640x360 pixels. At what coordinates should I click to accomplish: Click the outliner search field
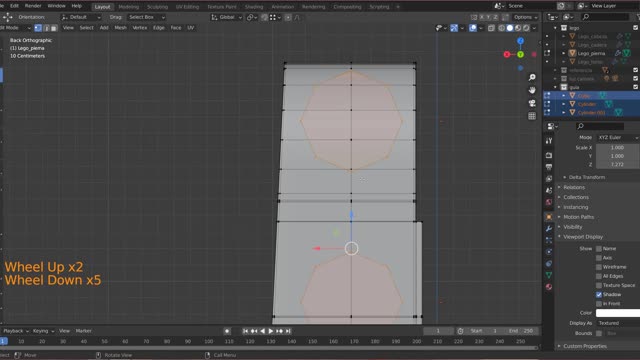tap(606, 17)
